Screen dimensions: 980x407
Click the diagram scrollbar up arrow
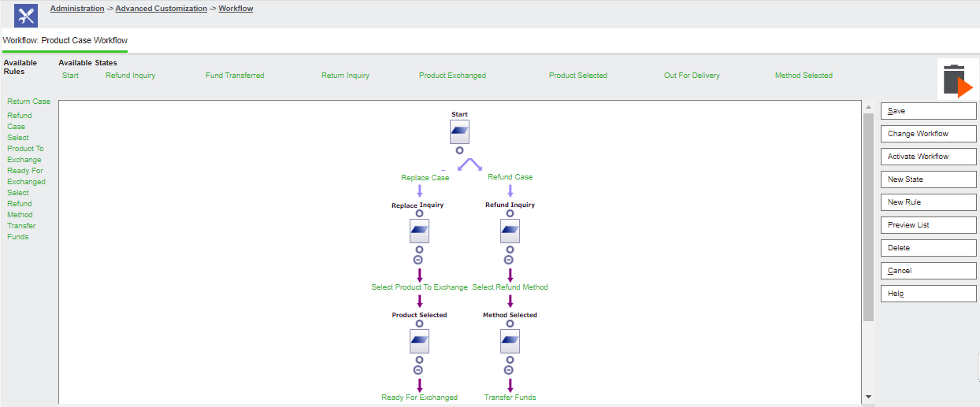click(868, 106)
